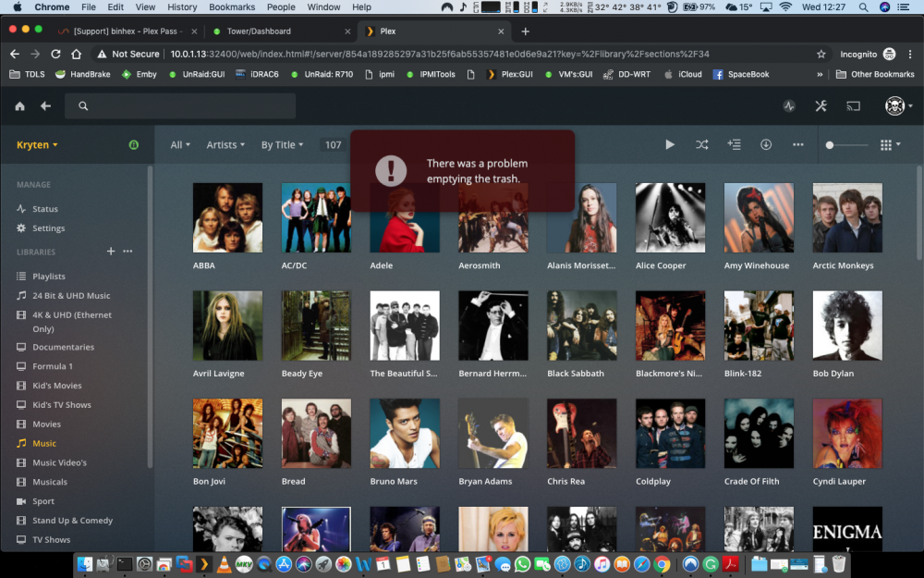924x578 pixels.
Task: Click the sync download icon
Action: (x=766, y=144)
